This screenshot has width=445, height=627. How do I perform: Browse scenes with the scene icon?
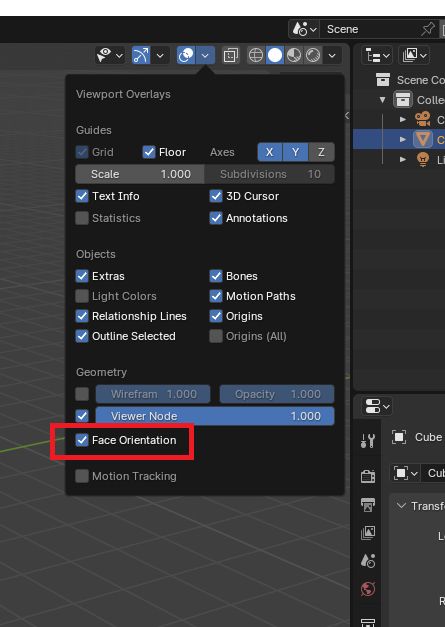pyautogui.click(x=304, y=29)
